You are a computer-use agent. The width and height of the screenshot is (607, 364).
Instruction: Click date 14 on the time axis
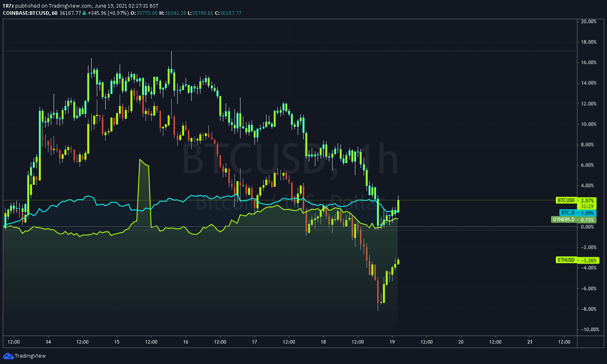click(x=48, y=342)
